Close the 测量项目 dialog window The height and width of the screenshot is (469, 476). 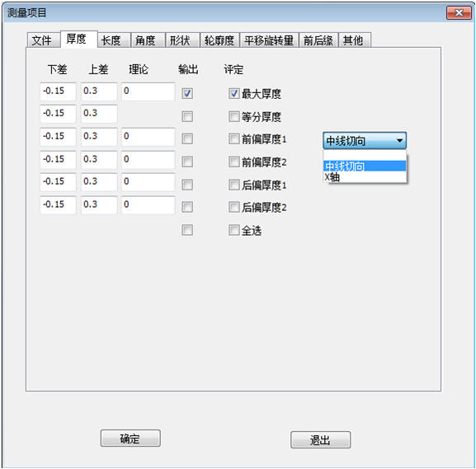[459, 12]
